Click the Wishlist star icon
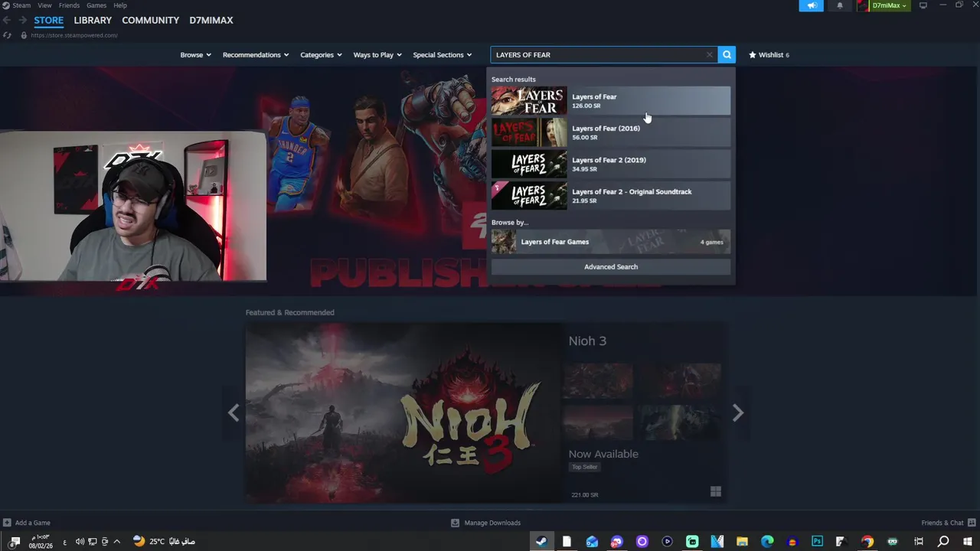Image resolution: width=980 pixels, height=551 pixels. pos(753,54)
